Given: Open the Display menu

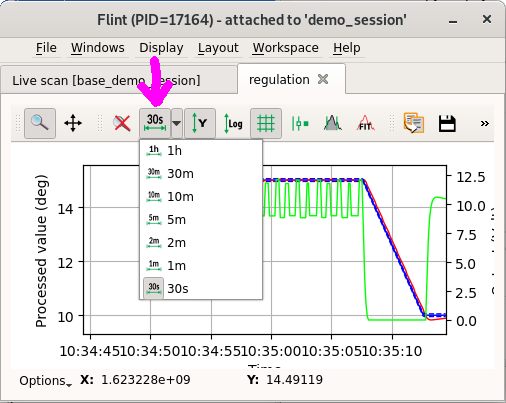Looking at the screenshot, I should 161,48.
